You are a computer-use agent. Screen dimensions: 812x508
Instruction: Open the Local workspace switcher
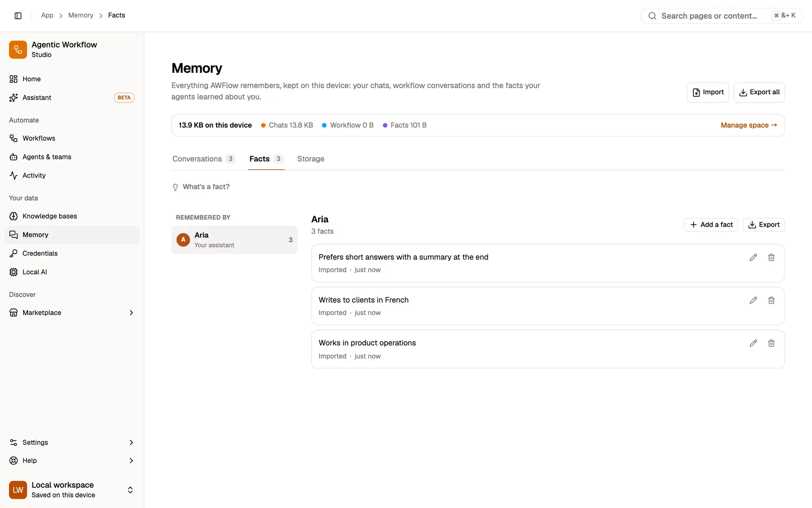(72, 490)
